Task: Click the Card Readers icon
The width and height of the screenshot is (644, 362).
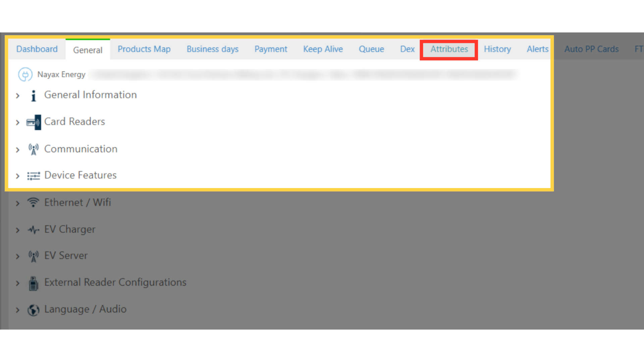Action: [34, 122]
